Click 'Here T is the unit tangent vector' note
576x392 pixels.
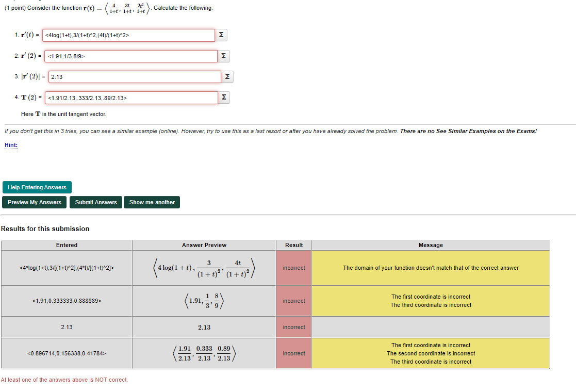pos(63,115)
